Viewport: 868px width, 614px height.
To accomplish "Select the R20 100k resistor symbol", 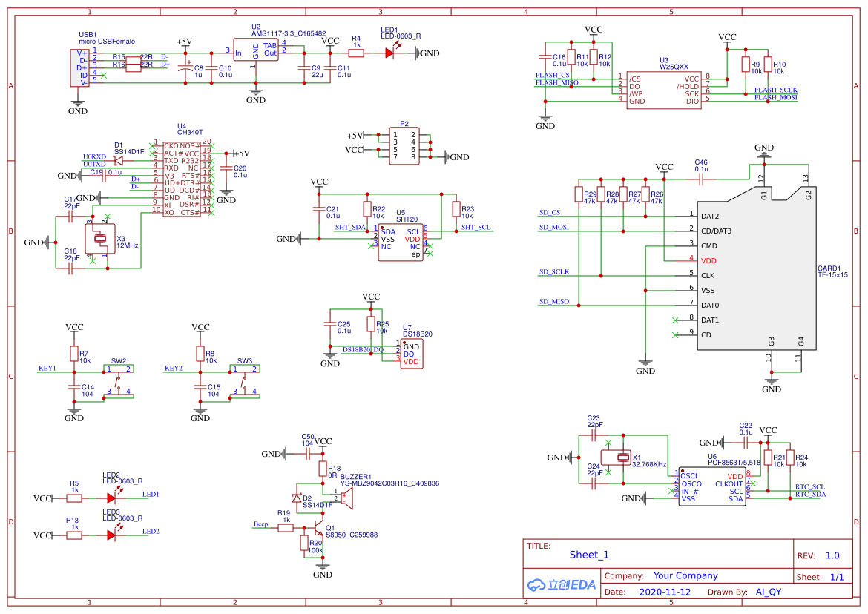I will (x=304, y=543).
